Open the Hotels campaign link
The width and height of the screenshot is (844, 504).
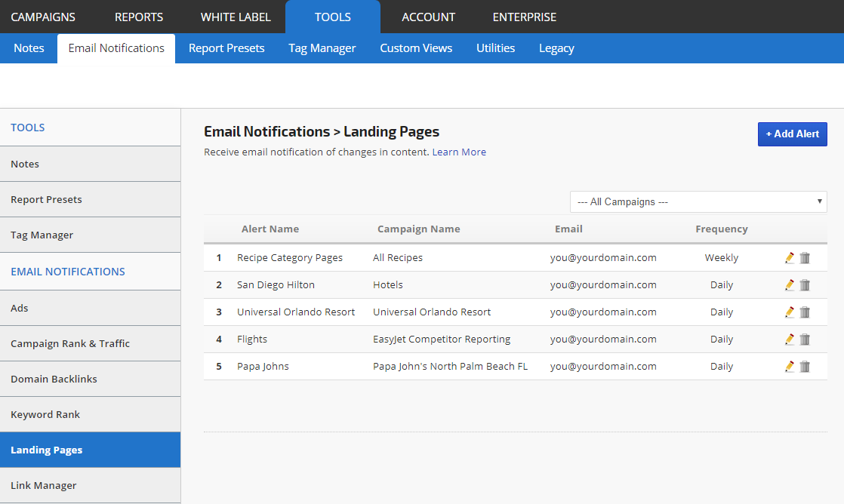coord(388,285)
